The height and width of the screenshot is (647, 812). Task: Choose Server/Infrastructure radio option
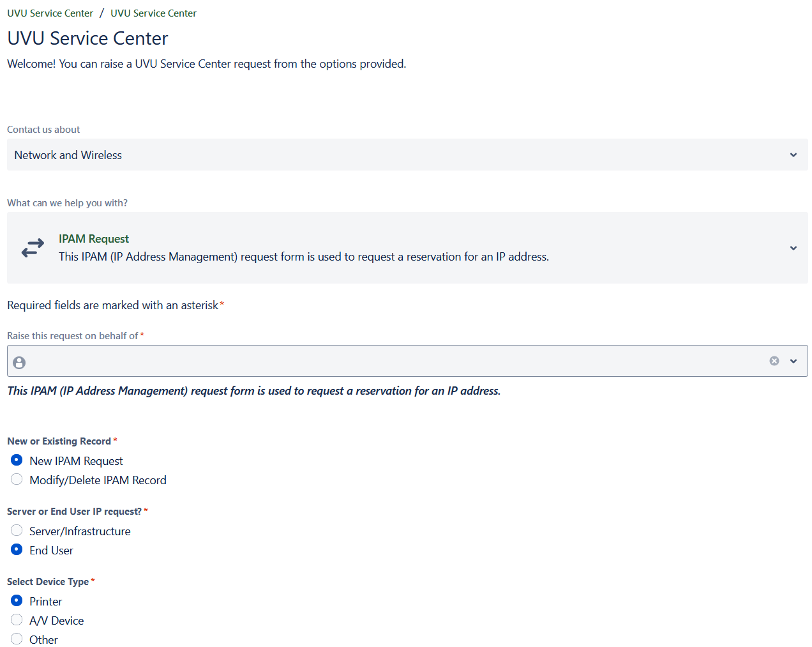17,531
